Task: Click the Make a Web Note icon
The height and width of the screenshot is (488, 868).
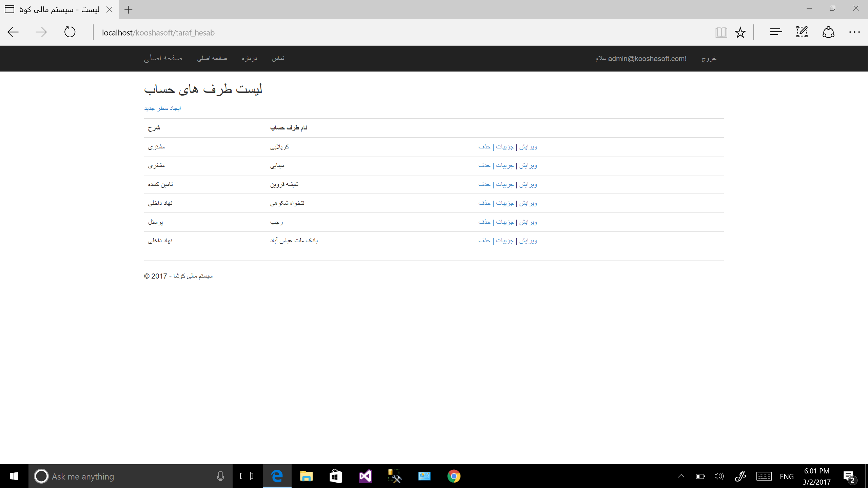Action: point(802,32)
